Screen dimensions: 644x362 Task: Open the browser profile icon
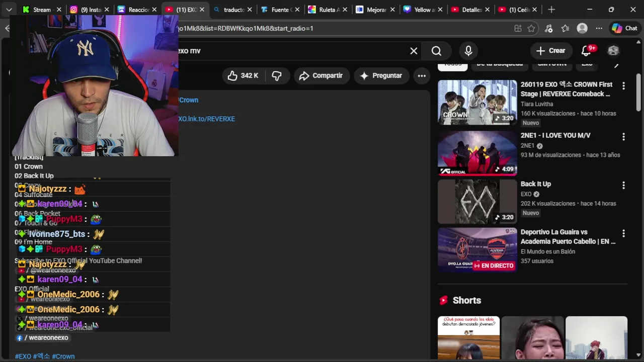tap(582, 29)
